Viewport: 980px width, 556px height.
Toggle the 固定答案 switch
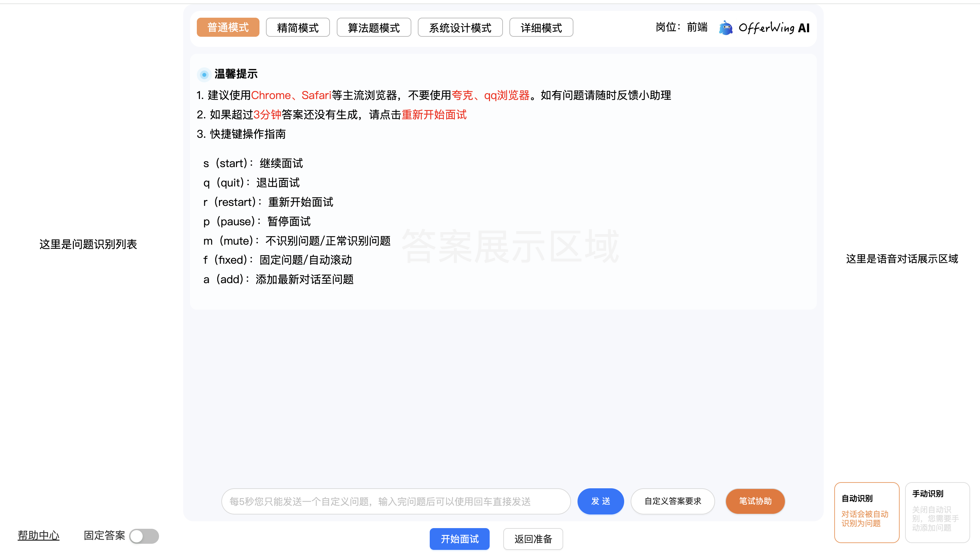tap(144, 536)
